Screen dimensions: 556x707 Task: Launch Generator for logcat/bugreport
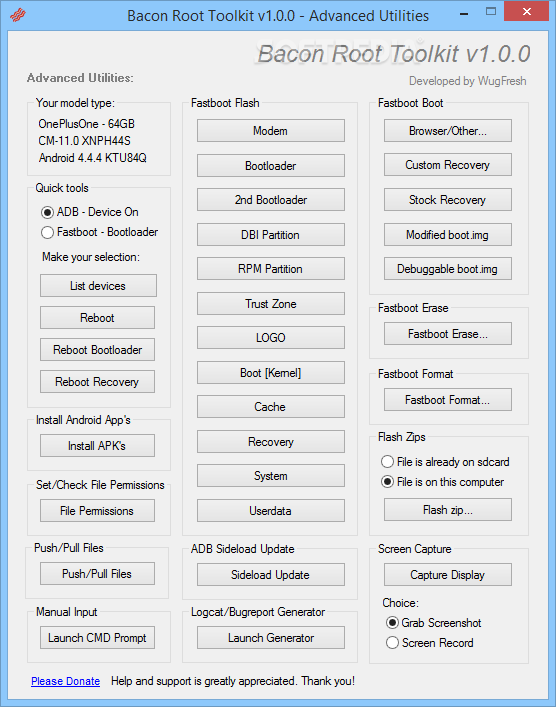[271, 638]
